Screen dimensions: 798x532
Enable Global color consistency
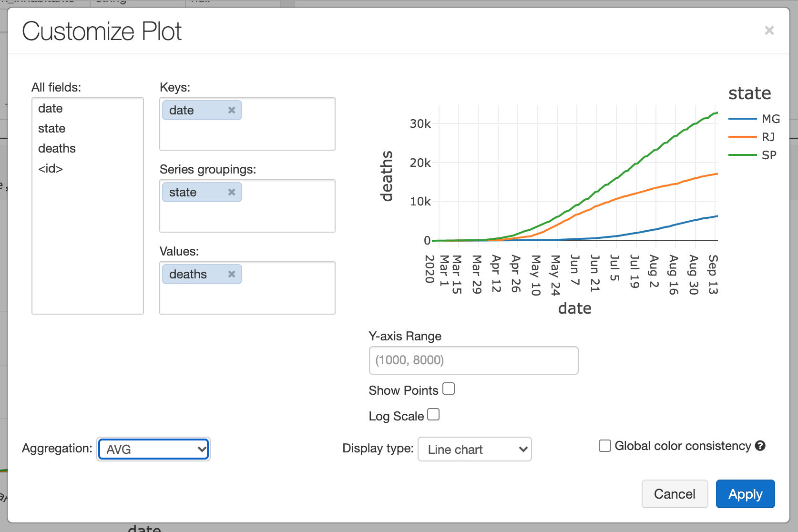605,446
